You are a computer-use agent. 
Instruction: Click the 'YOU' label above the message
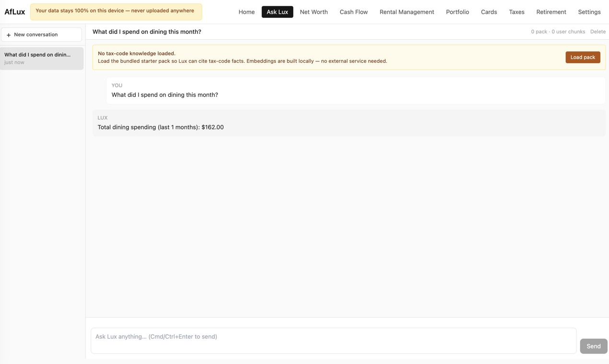117,85
